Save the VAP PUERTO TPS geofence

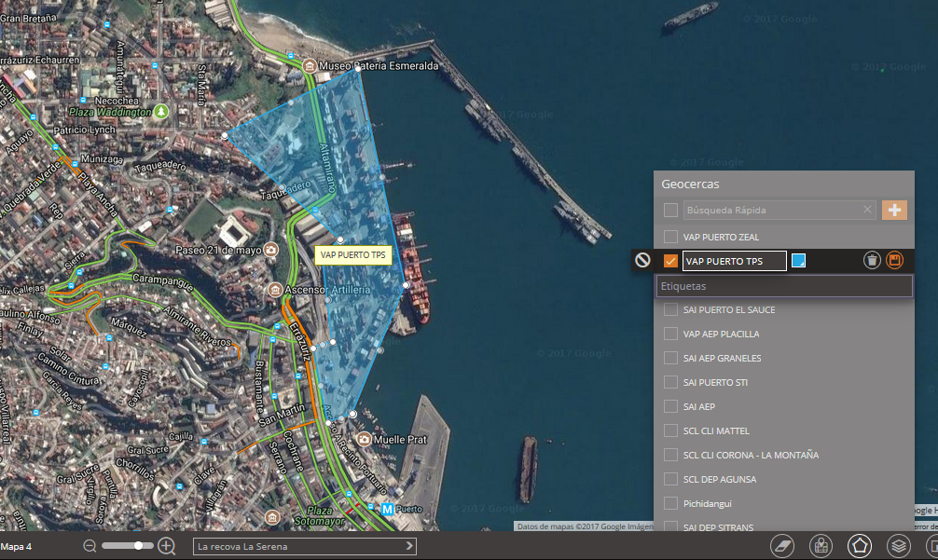pyautogui.click(x=895, y=261)
